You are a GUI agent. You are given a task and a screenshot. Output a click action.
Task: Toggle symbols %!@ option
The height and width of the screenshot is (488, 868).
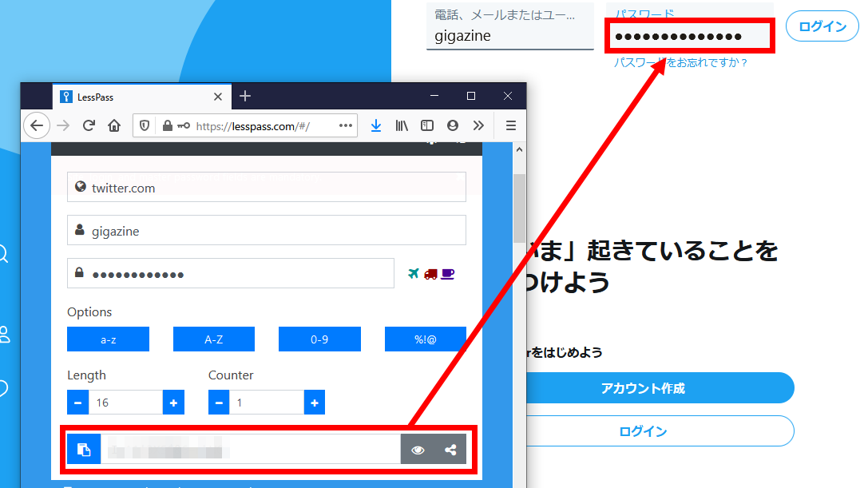coord(425,339)
